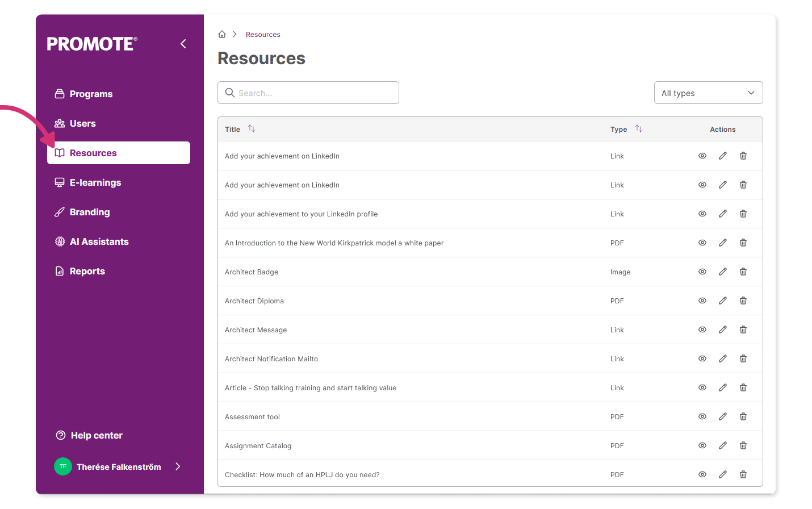Viewport: 812px width, 509px height.
Task: Go to E-learnings
Action: [x=119, y=182]
